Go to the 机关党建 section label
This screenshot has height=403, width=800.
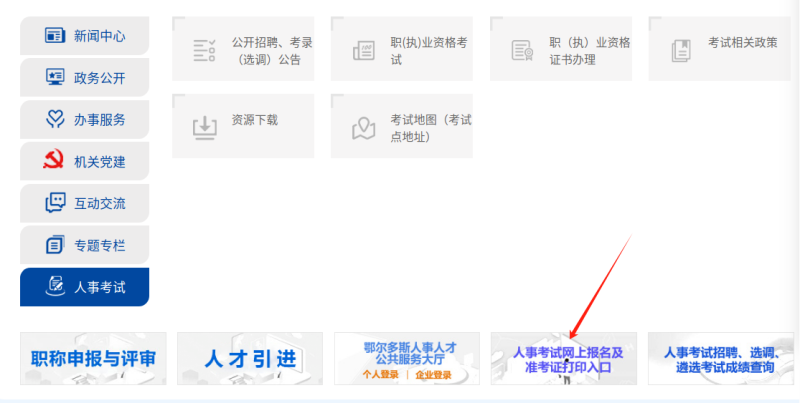[99, 162]
